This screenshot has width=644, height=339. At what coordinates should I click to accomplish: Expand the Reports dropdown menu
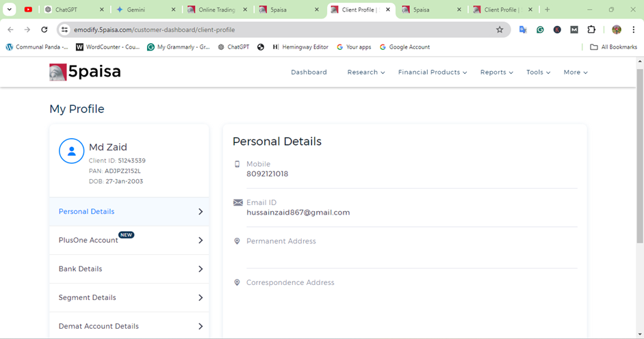pos(497,72)
